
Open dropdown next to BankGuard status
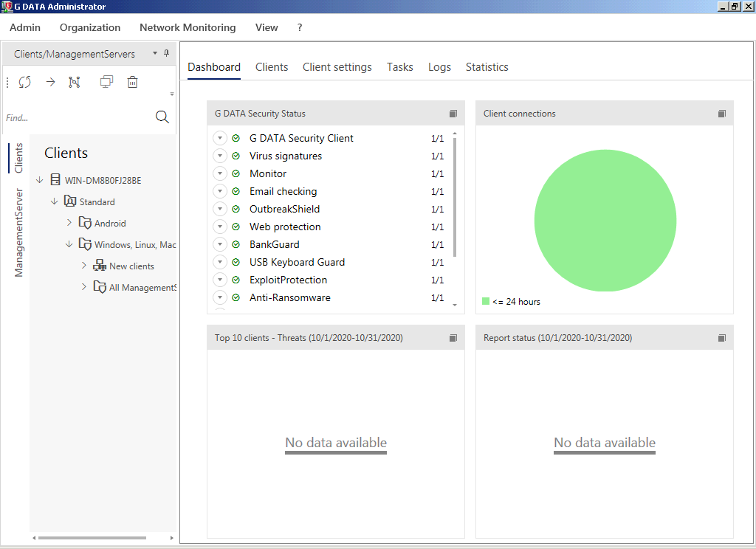click(x=219, y=244)
